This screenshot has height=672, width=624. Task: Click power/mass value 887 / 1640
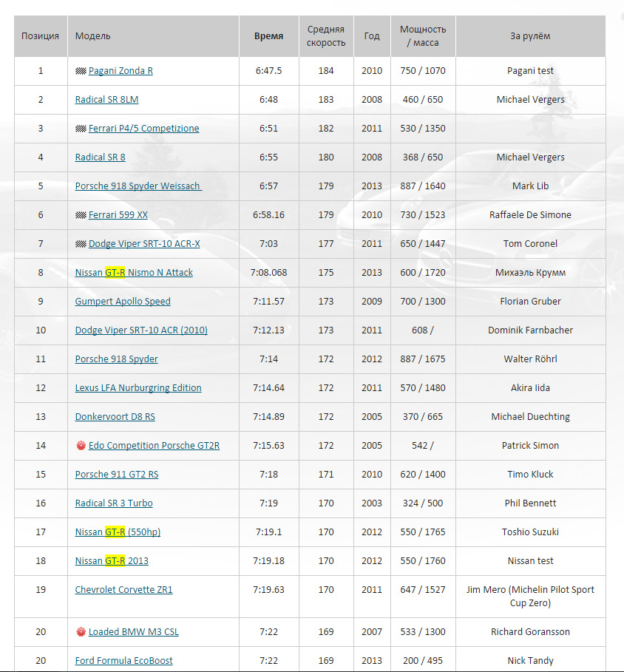pos(423,186)
